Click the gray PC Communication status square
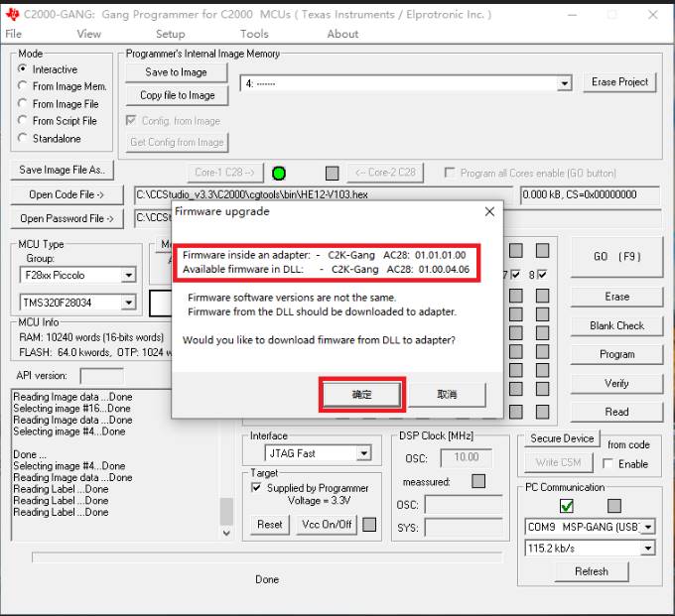The width and height of the screenshot is (675, 616). coord(614,506)
